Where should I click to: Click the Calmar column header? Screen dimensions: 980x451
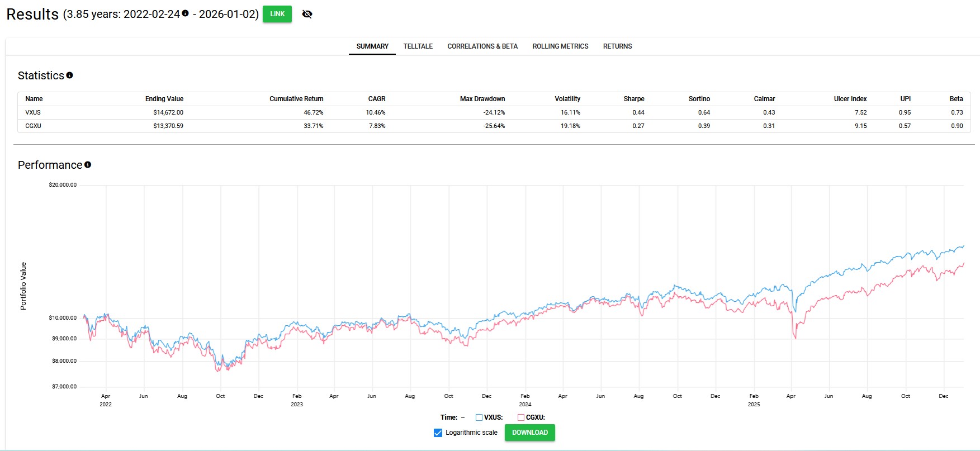[x=764, y=99]
